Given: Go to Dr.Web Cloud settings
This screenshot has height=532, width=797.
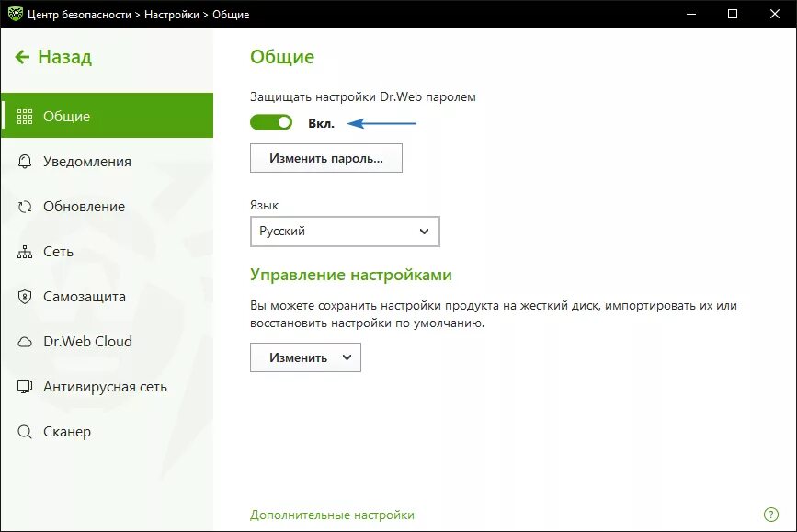Looking at the screenshot, I should tap(108, 342).
